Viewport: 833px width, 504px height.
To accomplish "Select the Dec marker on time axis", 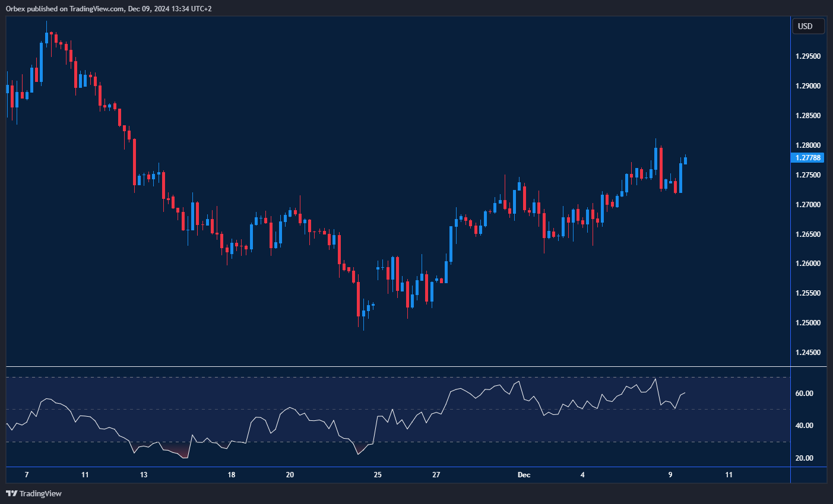I will (524, 475).
